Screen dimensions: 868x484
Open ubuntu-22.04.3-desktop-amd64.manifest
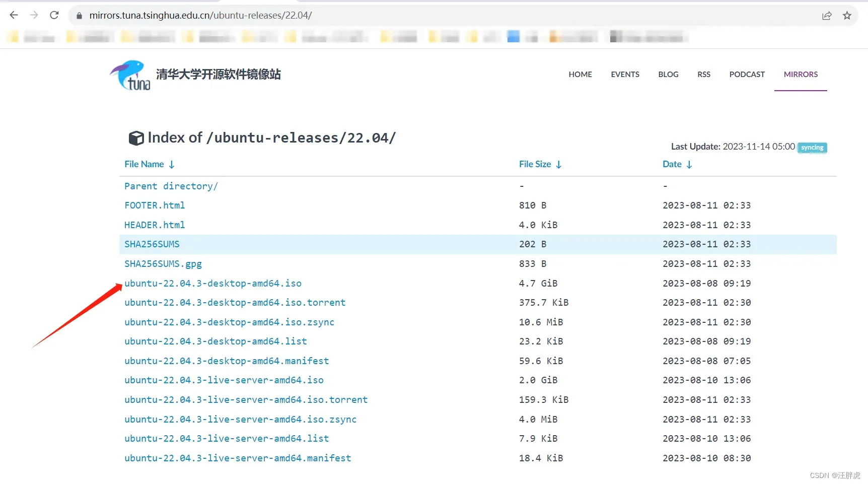[227, 361]
